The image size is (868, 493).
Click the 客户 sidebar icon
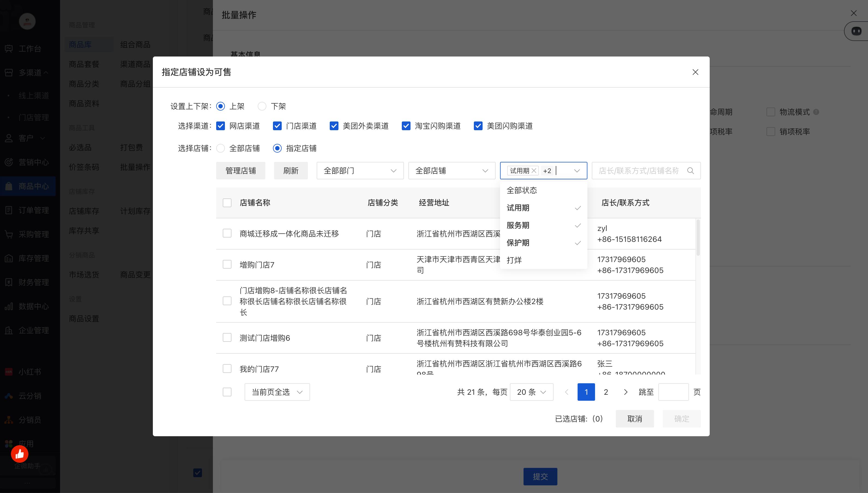9,138
